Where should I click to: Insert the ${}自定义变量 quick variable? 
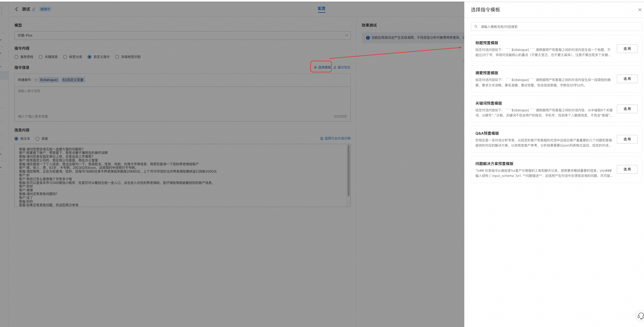73,80
